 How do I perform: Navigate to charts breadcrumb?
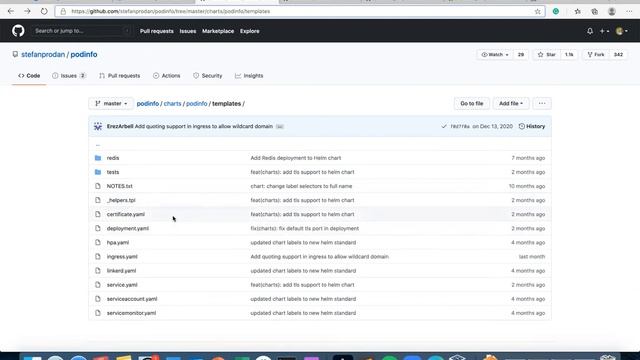172,104
